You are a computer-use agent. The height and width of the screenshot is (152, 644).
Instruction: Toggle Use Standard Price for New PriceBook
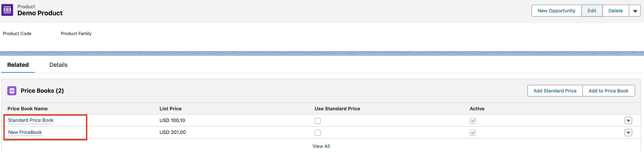pos(317,133)
